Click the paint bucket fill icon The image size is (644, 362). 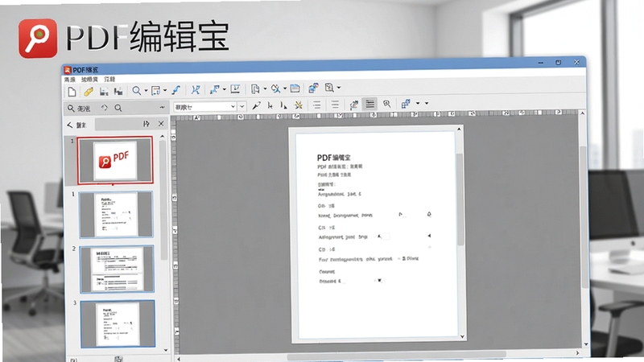353,105
